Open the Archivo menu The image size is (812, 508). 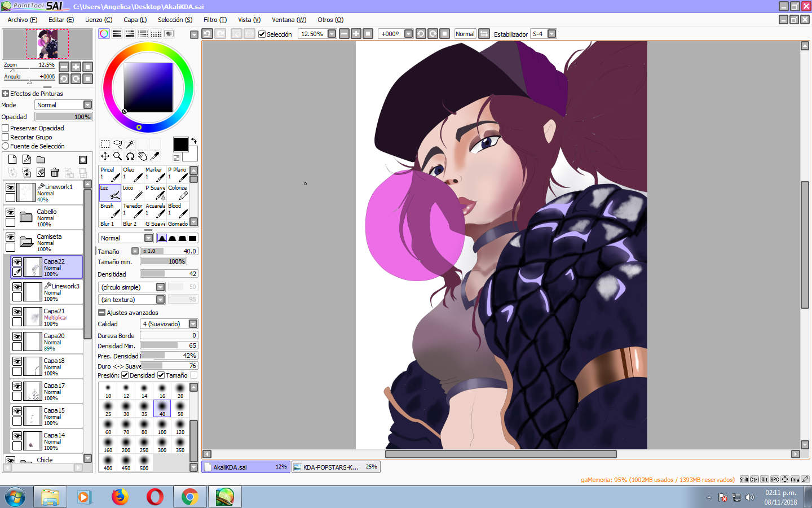point(23,20)
